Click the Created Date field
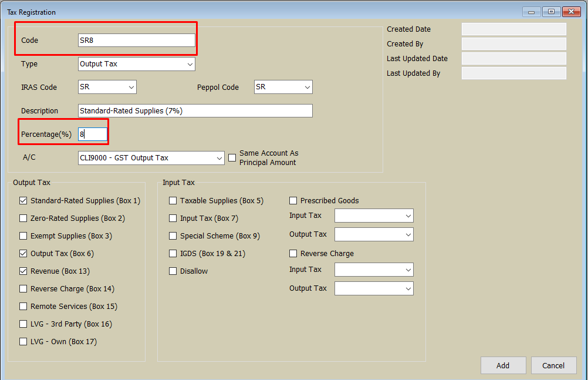The width and height of the screenshot is (588, 380). 513,29
